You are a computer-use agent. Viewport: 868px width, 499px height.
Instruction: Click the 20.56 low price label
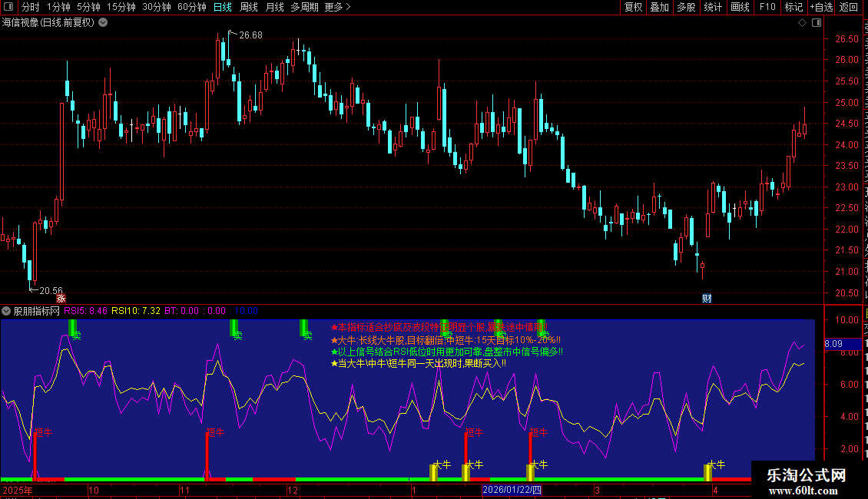tap(51, 290)
